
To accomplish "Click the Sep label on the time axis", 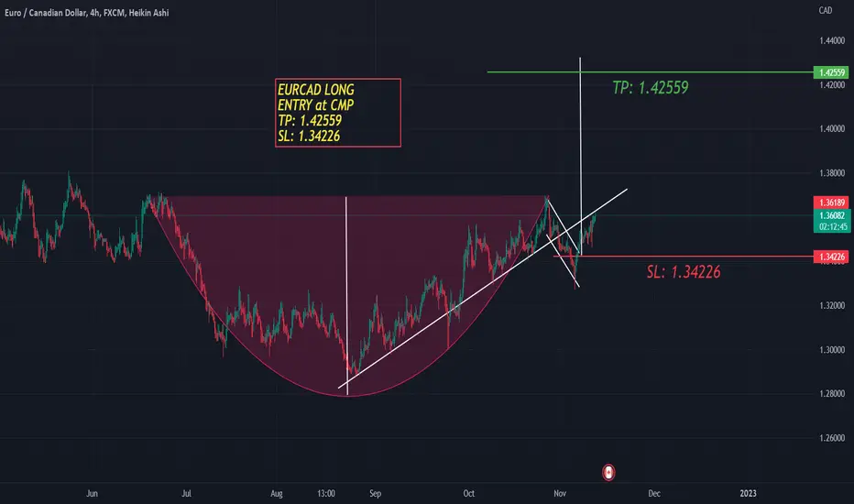I will (x=376, y=494).
